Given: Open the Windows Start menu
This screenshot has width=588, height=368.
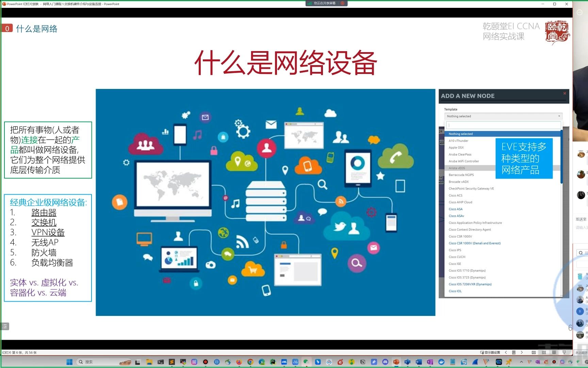Looking at the screenshot, I should click(69, 362).
